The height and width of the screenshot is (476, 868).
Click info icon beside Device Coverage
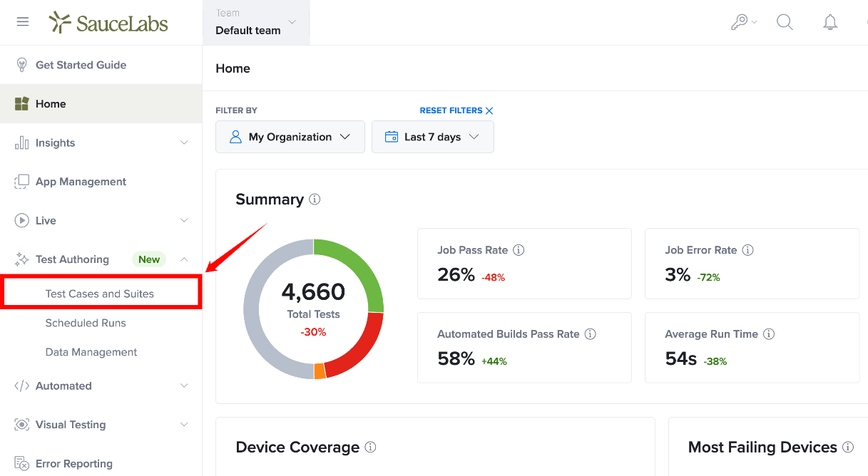point(370,447)
